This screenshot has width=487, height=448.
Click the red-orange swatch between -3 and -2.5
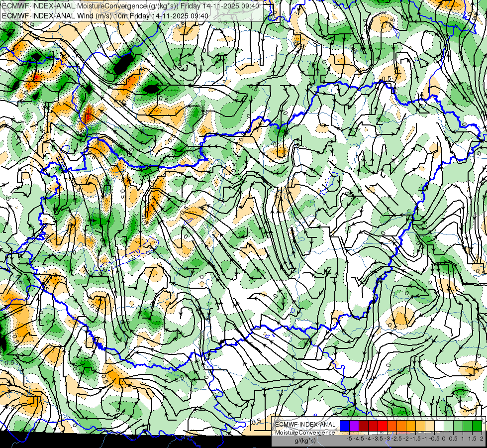pos(392,426)
